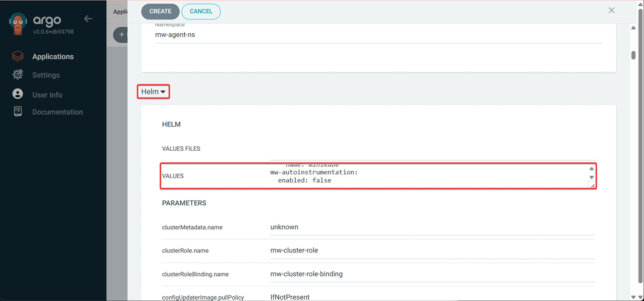
Task: Click the VALUES field scroll-up arrow
Action: [x=591, y=168]
